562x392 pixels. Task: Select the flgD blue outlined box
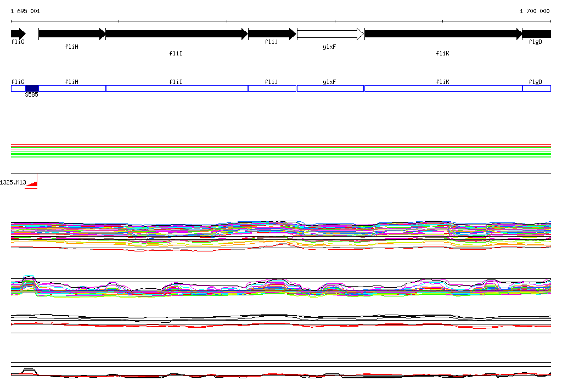537,88
